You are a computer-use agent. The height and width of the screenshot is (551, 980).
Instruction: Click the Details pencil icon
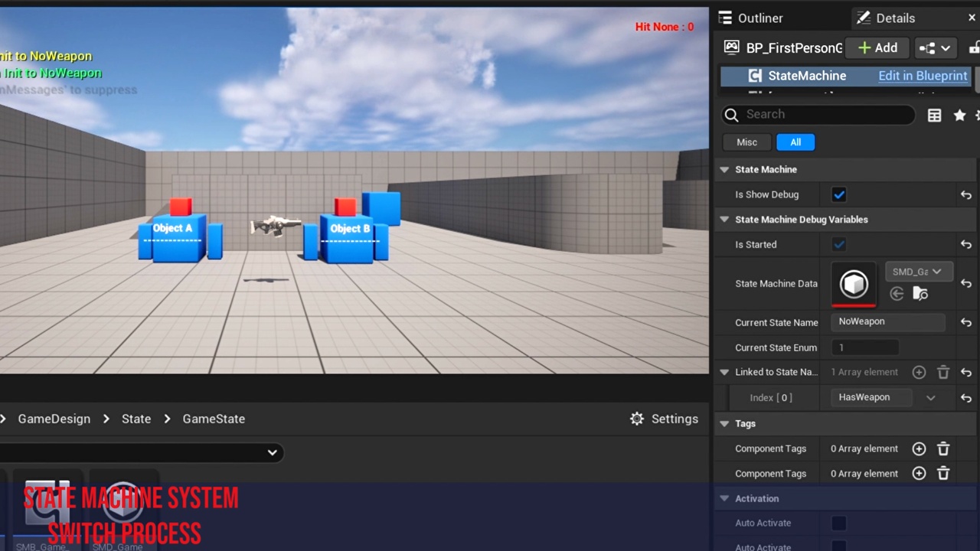click(x=863, y=18)
